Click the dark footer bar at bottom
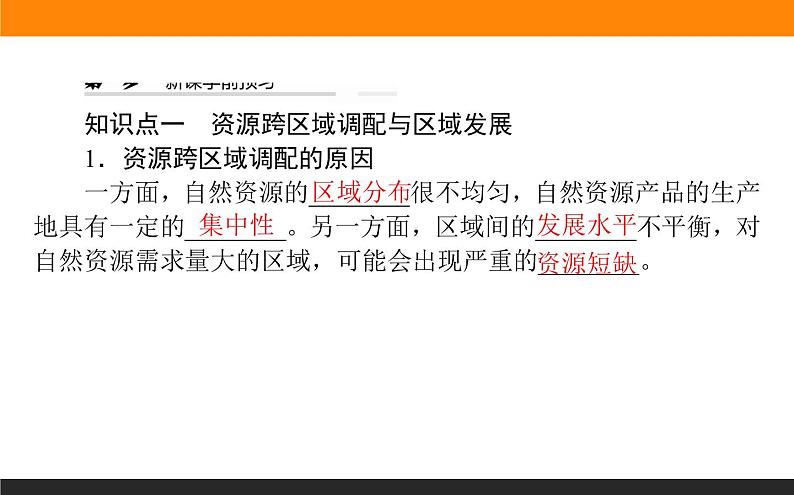Viewport: 794px width, 495px height. [x=397, y=486]
